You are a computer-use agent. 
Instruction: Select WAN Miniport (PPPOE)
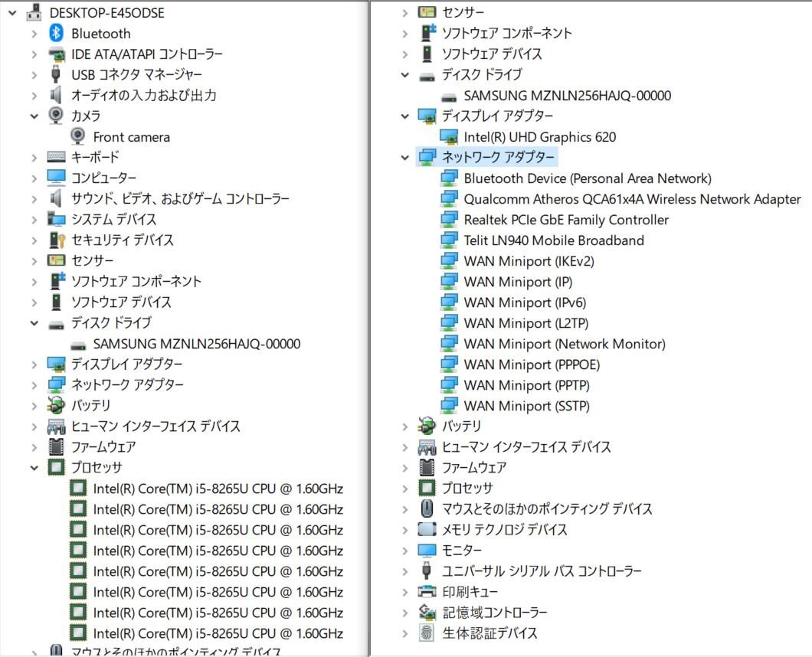532,364
